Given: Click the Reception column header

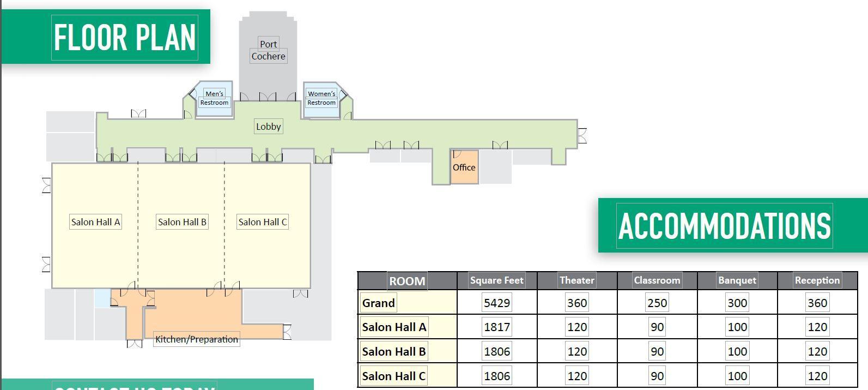Looking at the screenshot, I should pyautogui.click(x=817, y=280).
